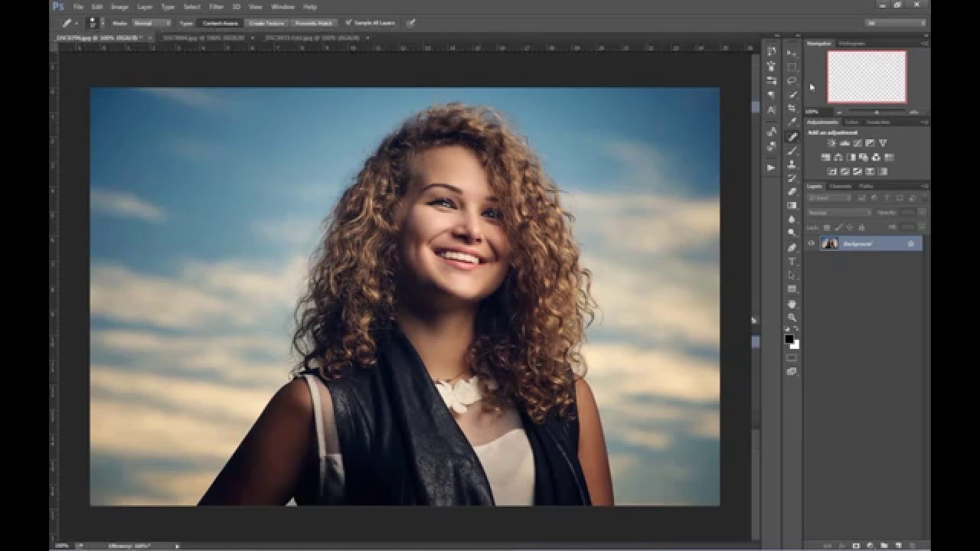The height and width of the screenshot is (551, 980).
Task: Open the healing Mode dropdown
Action: click(x=152, y=23)
